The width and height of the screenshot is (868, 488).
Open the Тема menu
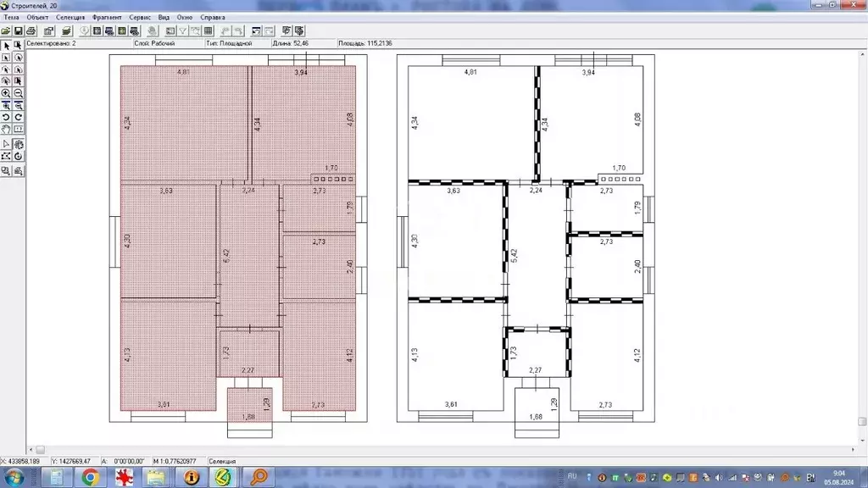(x=11, y=17)
